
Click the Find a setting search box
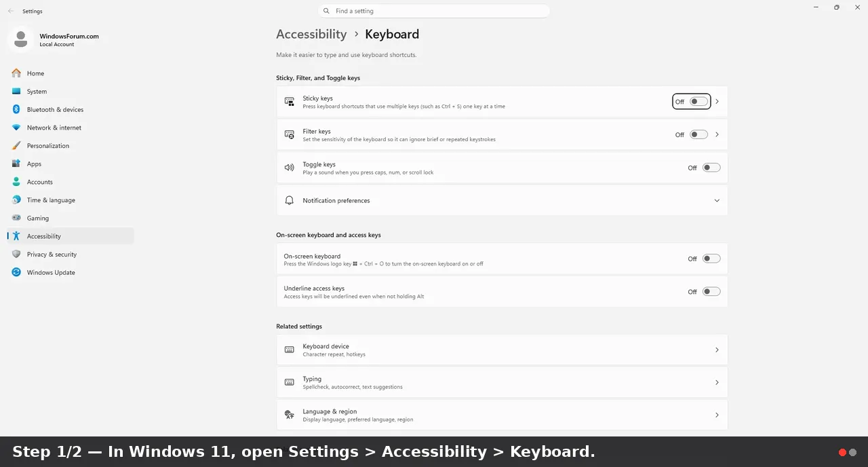point(433,11)
